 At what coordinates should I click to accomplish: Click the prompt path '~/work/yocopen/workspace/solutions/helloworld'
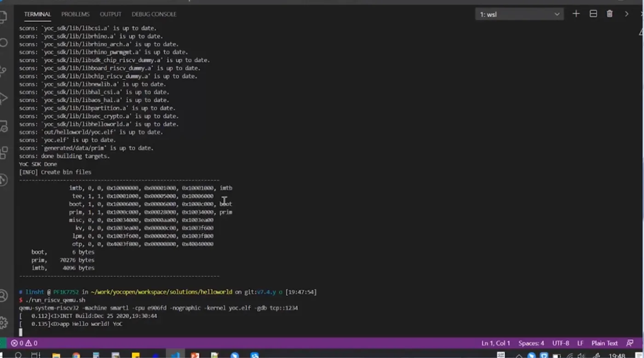click(x=161, y=292)
